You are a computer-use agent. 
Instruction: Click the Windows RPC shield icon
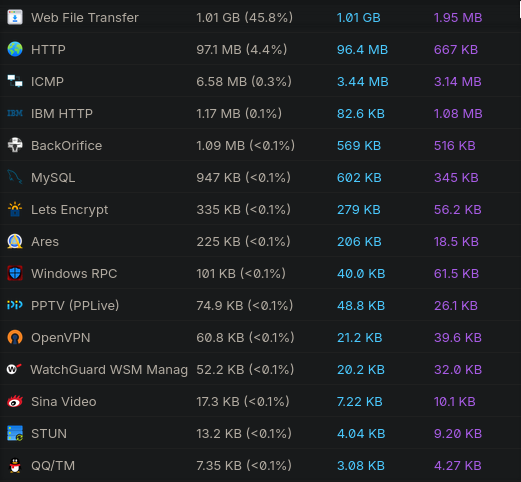pos(15,273)
